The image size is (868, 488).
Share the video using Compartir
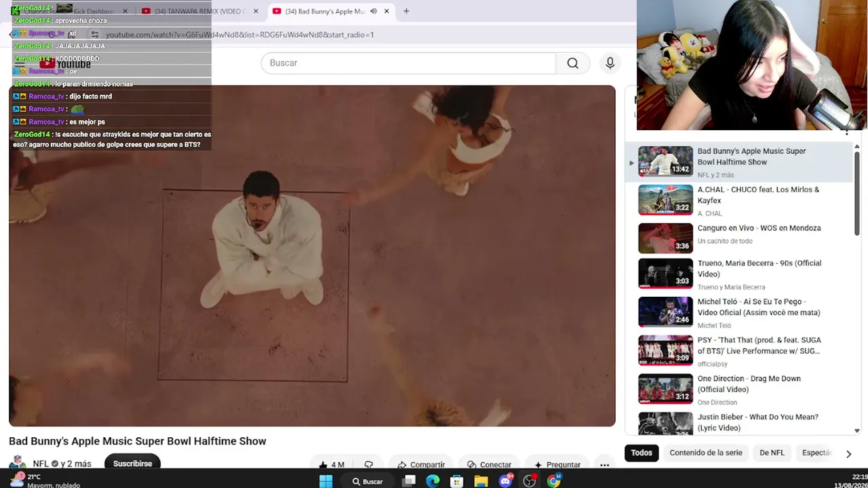[x=420, y=464]
